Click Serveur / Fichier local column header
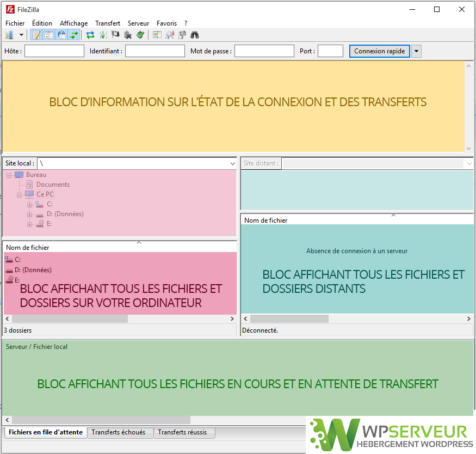 37,347
